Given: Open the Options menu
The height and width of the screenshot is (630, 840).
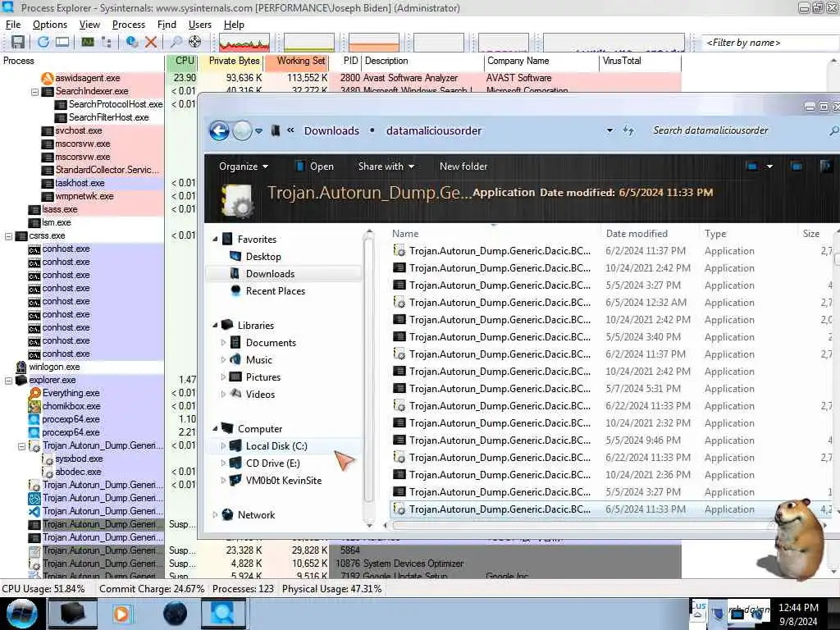Looking at the screenshot, I should point(50,25).
